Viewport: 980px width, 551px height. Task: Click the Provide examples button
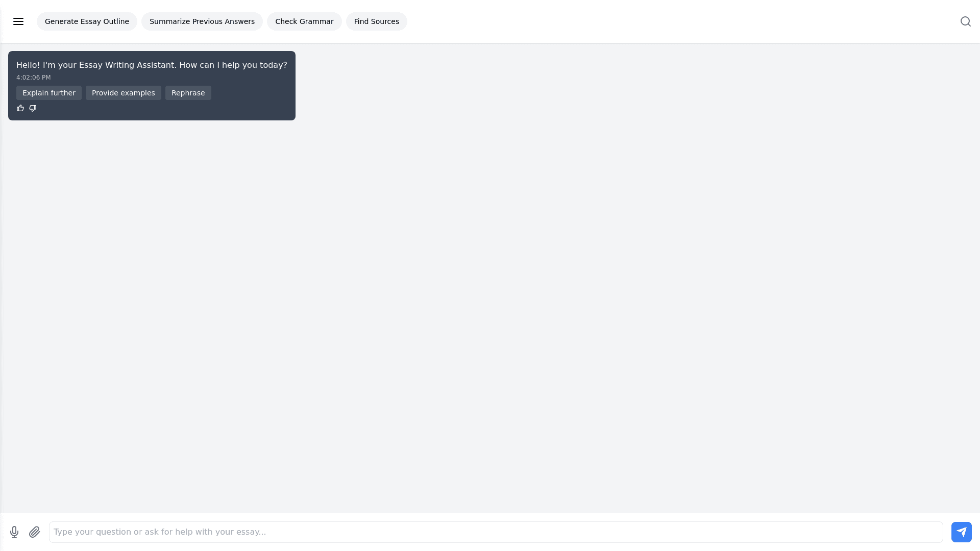(123, 93)
